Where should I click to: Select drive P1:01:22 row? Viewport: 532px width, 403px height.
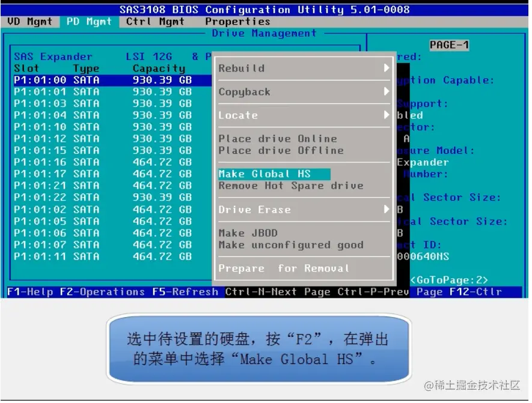click(112, 197)
